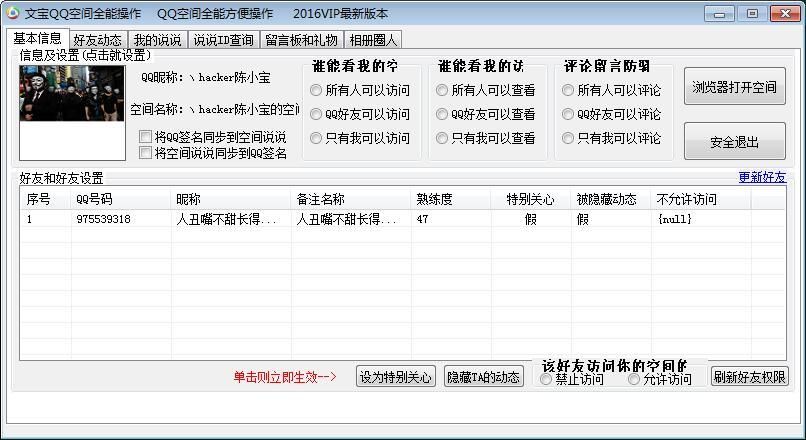Click the 熟练度 value 47
The image size is (806, 440).
pos(423,219)
